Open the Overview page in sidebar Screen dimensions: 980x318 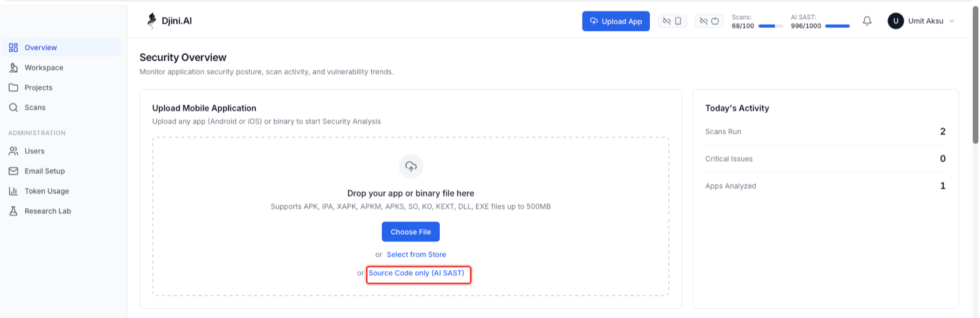coord(61,48)
